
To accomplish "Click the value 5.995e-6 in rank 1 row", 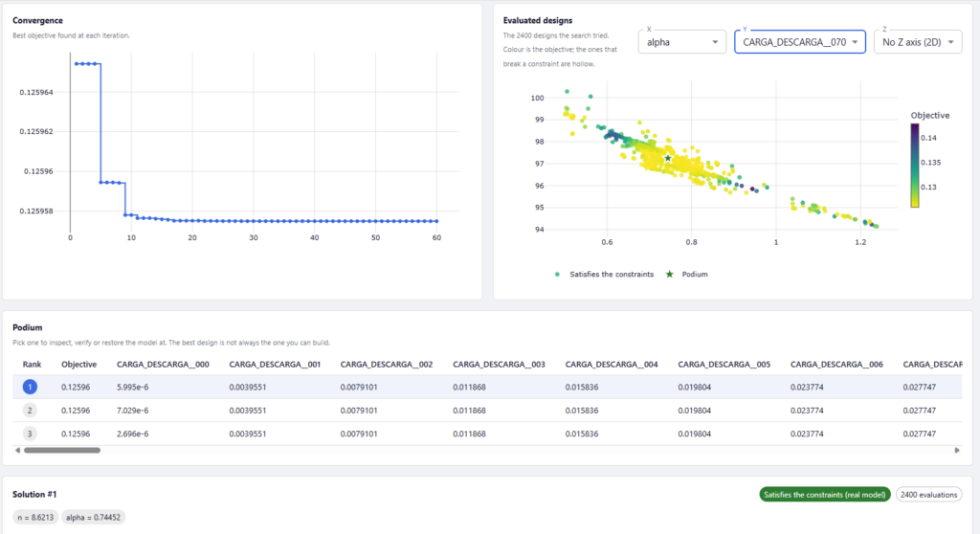I will point(132,387).
